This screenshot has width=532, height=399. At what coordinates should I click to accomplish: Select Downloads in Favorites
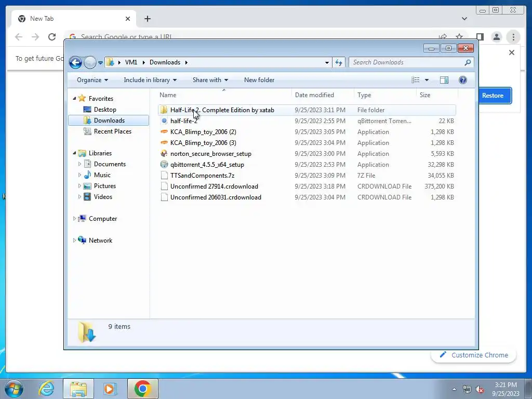(x=109, y=121)
